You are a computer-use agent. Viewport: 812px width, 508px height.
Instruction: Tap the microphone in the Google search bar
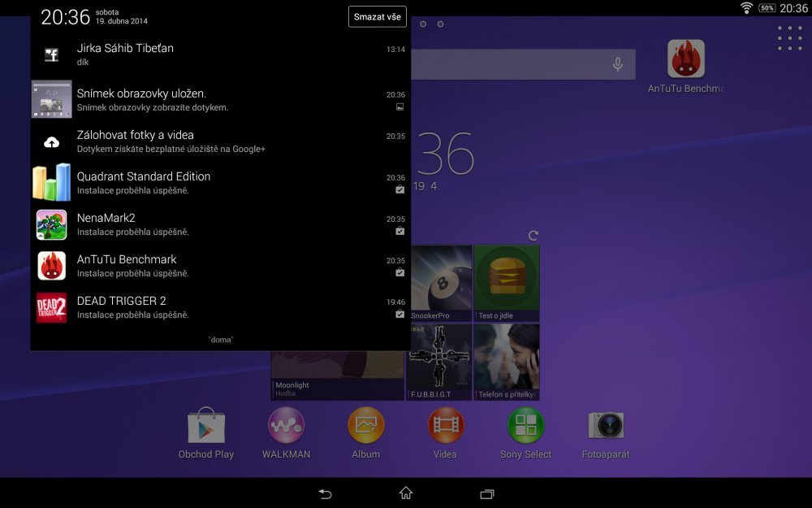pos(615,64)
